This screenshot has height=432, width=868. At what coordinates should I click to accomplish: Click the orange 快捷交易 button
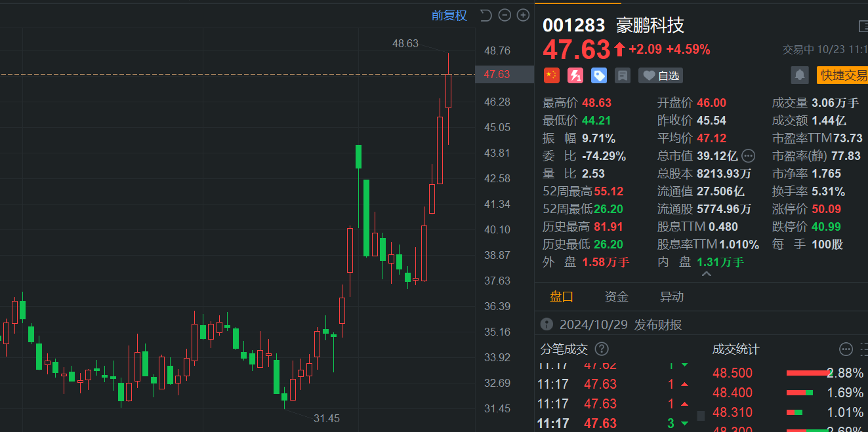(x=842, y=75)
